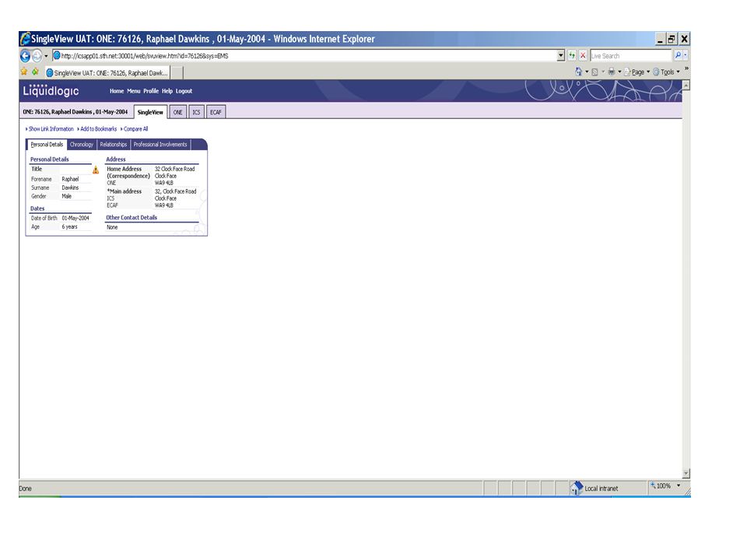Click the forename value Raphael
The height and width of the screenshot is (560, 747).
(70, 180)
